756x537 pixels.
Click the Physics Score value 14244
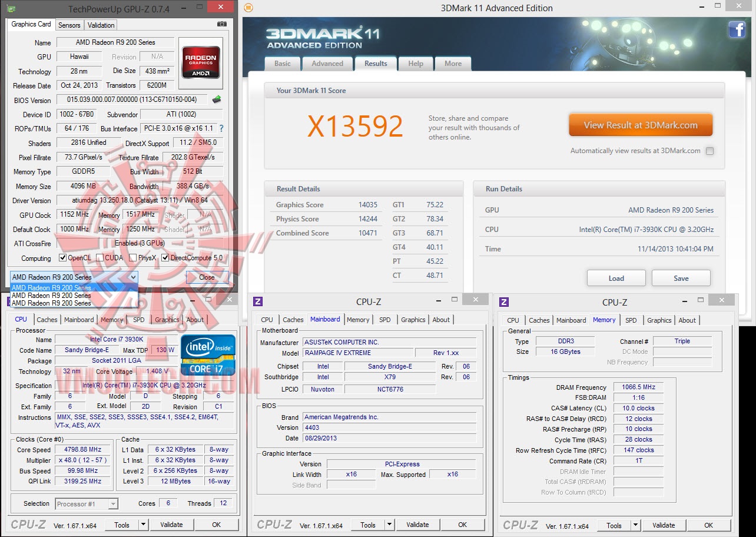coord(368,219)
